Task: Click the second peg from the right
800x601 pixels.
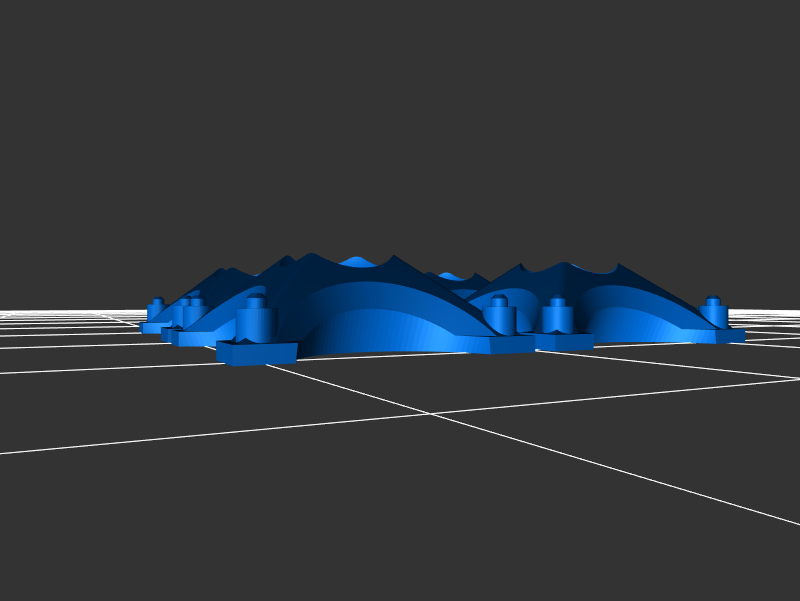Action: 557,316
